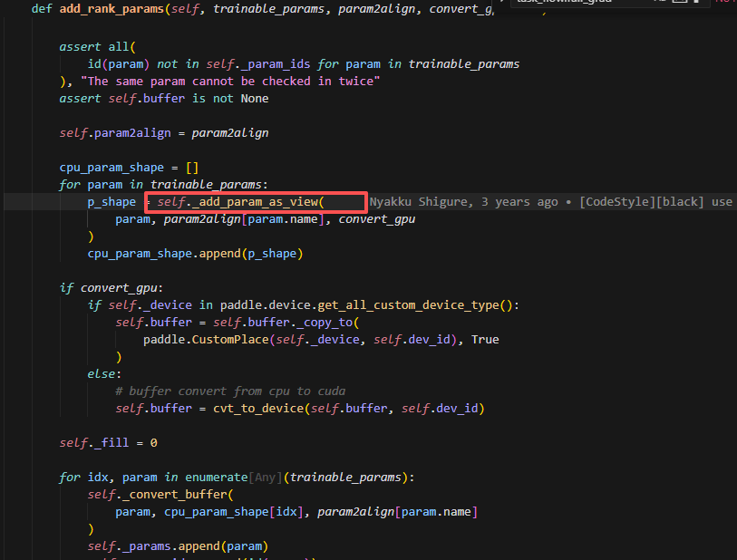
Task: Click the comment about buffer convert to cuda
Action: [226, 391]
